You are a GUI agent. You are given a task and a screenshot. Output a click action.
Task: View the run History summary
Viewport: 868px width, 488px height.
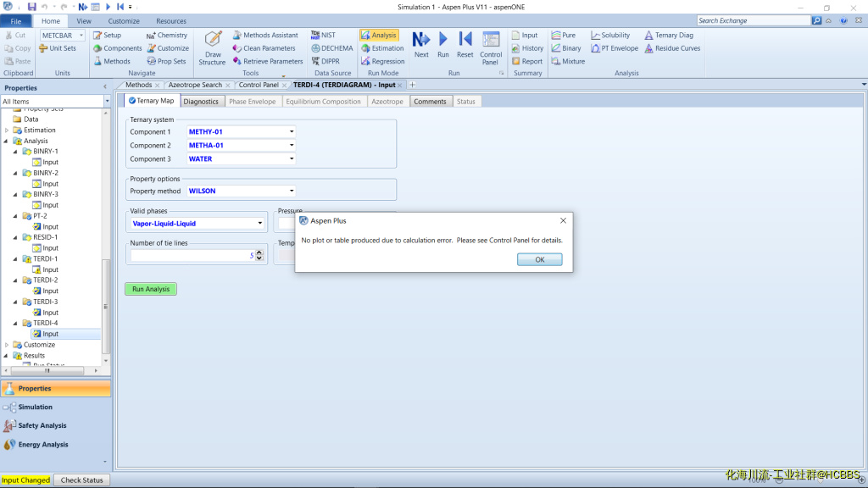pos(527,48)
